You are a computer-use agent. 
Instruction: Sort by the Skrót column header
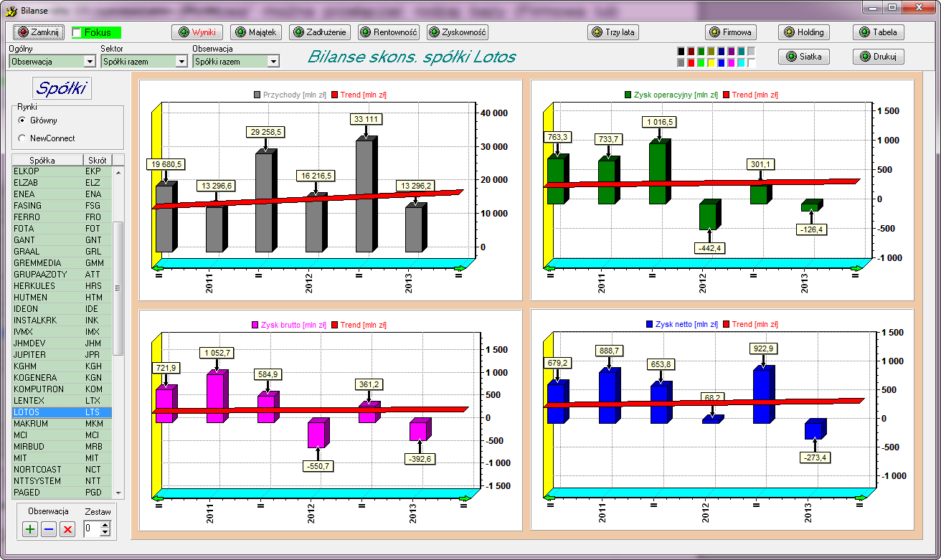click(x=98, y=160)
